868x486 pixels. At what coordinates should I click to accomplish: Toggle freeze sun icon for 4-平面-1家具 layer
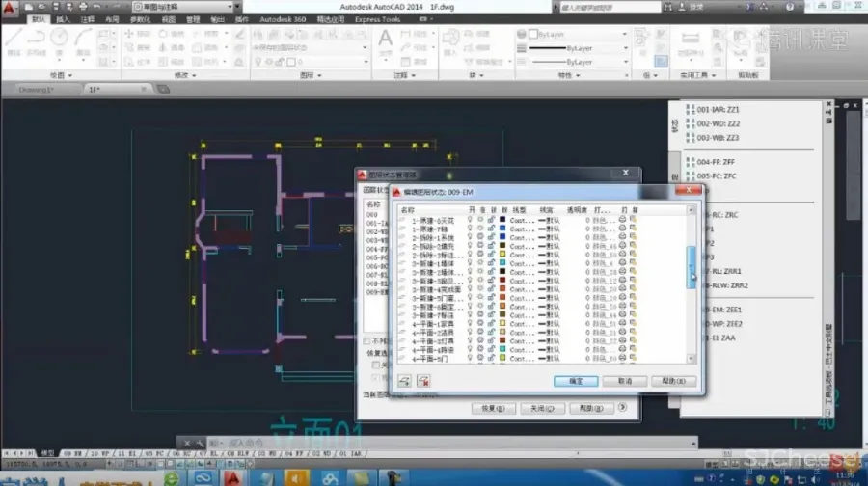(480, 323)
